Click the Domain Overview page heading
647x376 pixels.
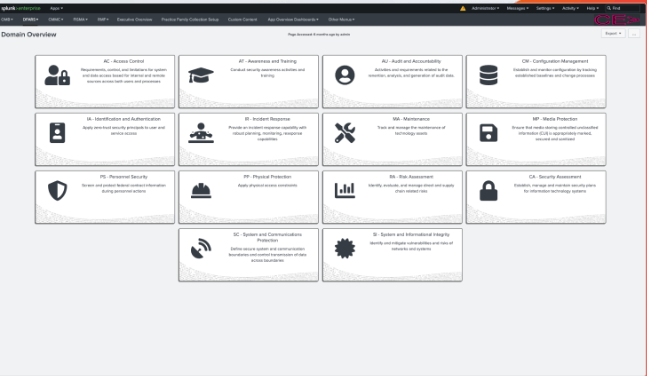coord(29,35)
